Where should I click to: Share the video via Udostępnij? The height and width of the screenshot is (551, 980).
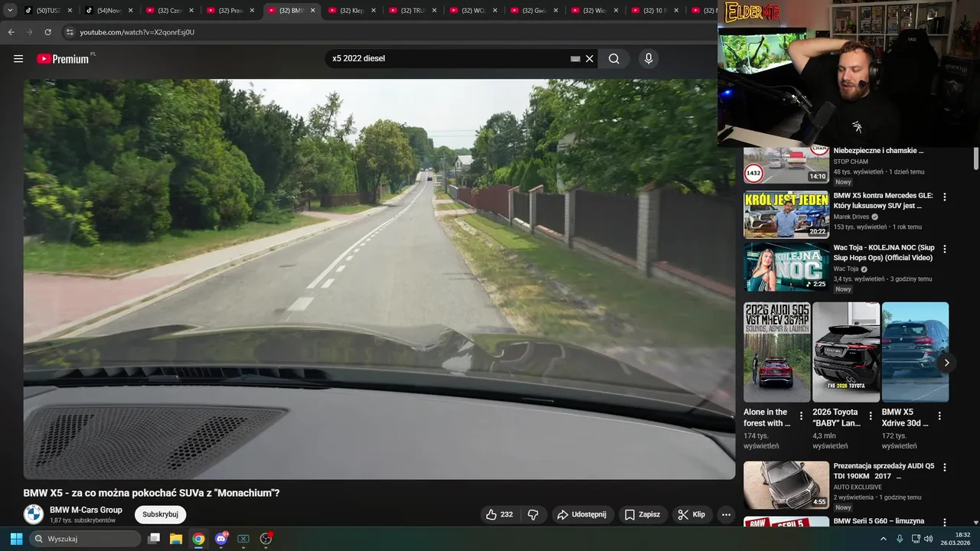point(581,514)
